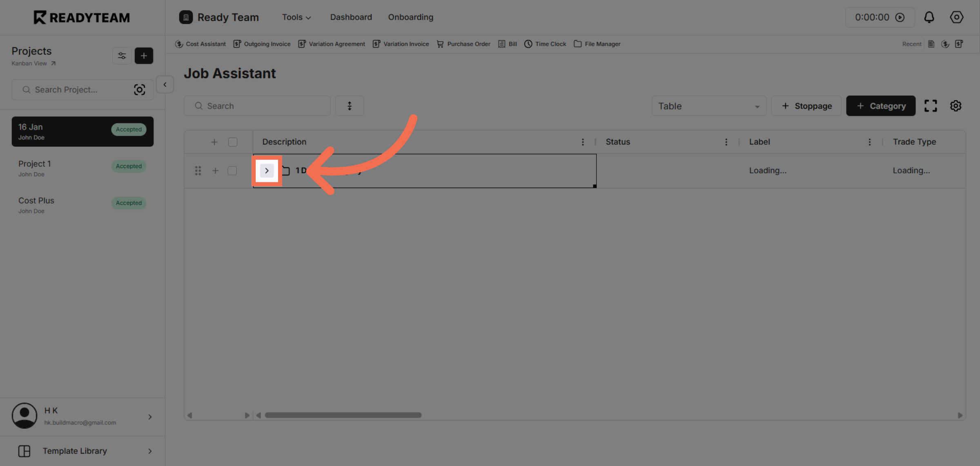Open the Purchase Order tool

[468, 44]
